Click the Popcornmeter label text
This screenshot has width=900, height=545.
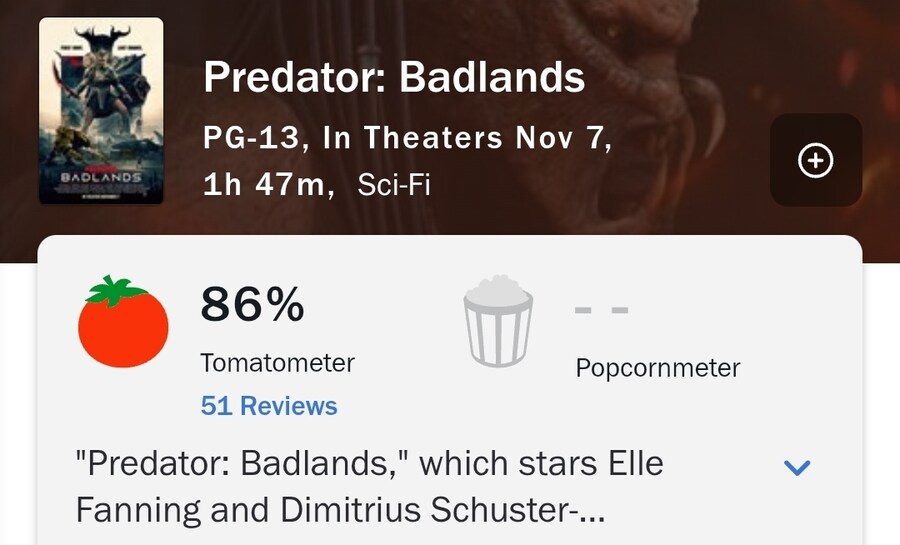point(657,368)
